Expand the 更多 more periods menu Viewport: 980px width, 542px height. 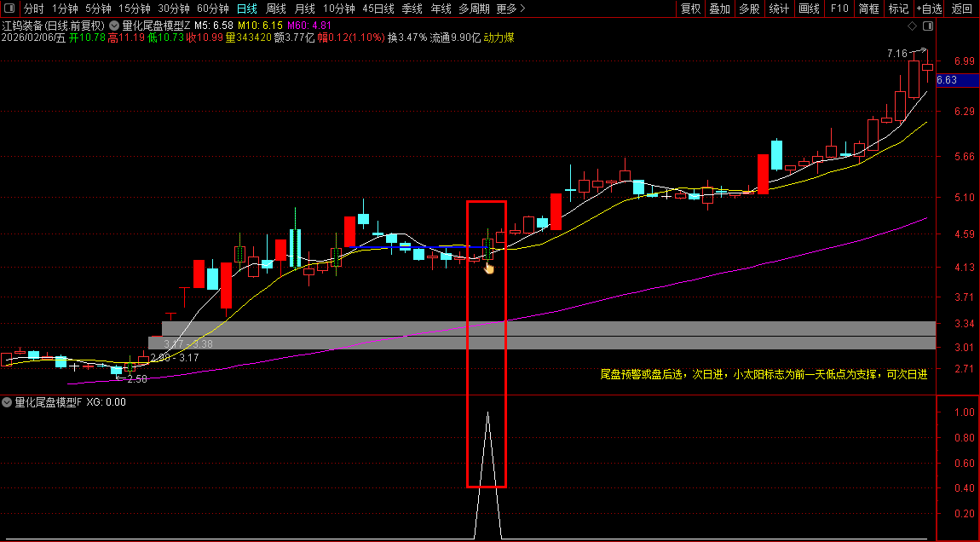pyautogui.click(x=510, y=9)
